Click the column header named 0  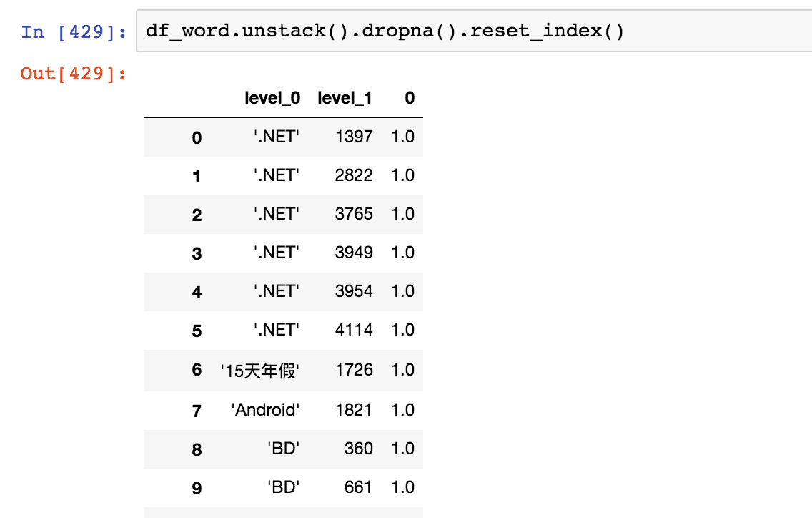(409, 98)
